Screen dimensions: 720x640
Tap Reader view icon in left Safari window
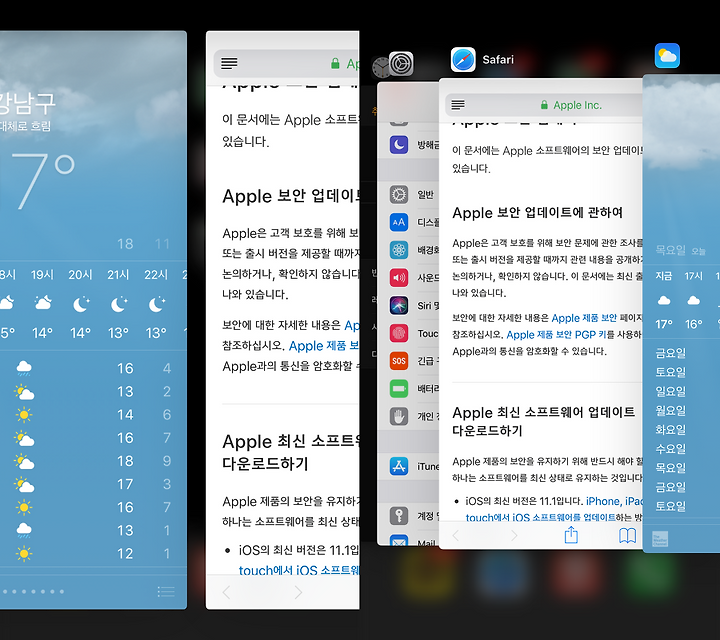(229, 63)
